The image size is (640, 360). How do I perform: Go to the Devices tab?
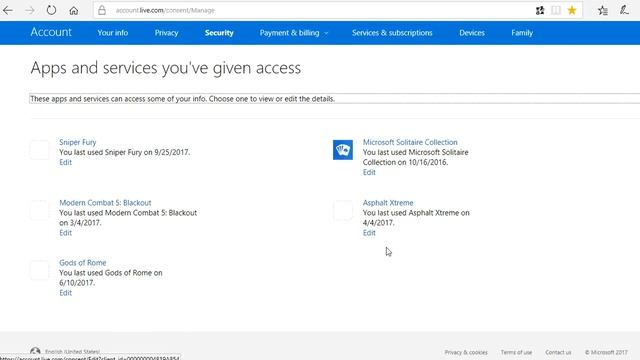(472, 33)
